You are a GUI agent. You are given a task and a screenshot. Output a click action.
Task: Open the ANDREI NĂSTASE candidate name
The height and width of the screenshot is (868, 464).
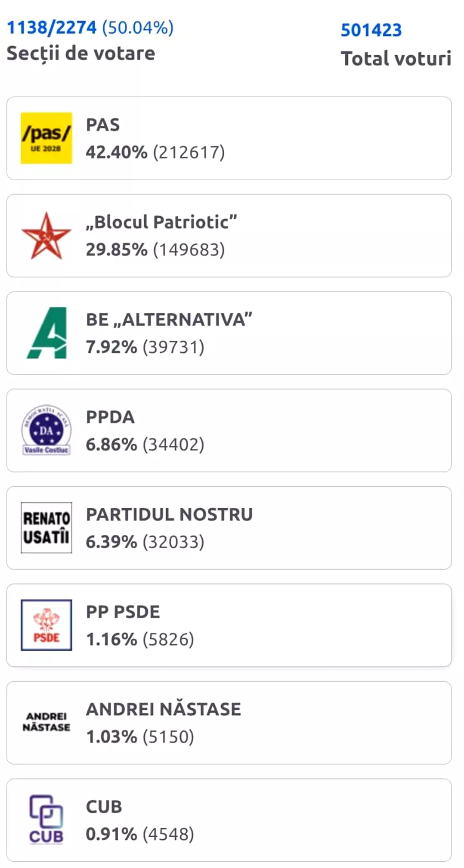(x=164, y=709)
